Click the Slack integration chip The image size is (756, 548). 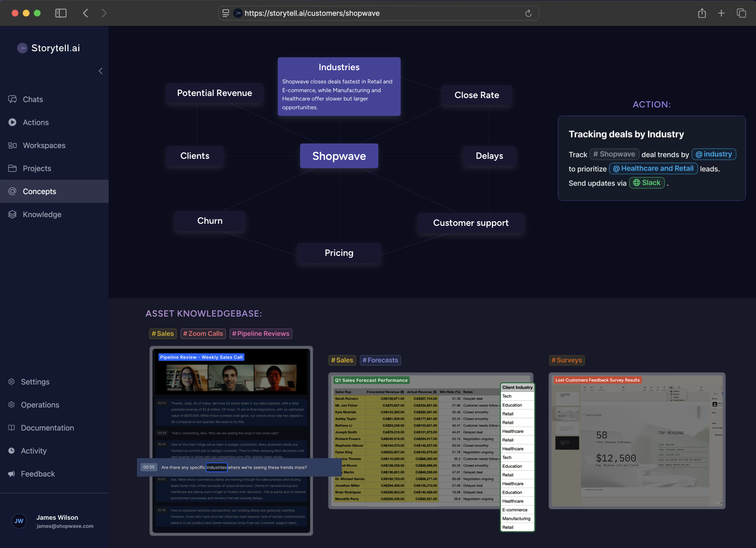coord(647,183)
